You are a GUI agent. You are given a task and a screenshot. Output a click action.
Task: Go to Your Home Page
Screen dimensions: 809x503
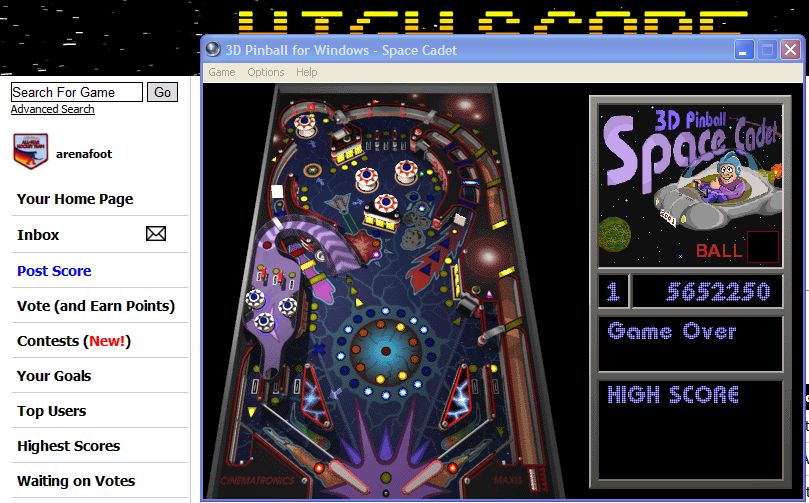(x=75, y=199)
